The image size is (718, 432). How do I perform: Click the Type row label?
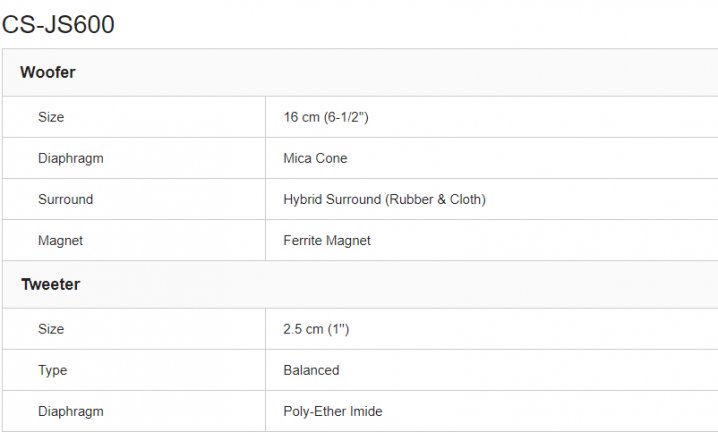pyautogui.click(x=52, y=370)
